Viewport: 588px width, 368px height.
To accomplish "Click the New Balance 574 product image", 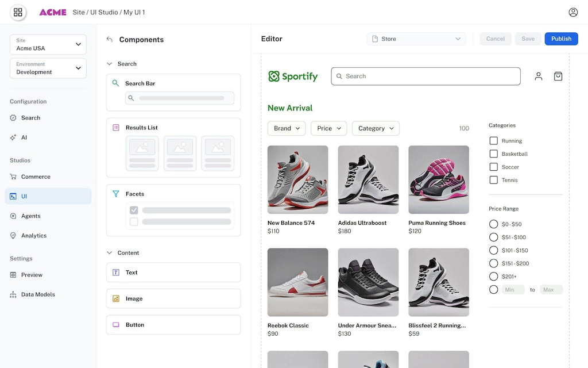I will [x=298, y=179].
